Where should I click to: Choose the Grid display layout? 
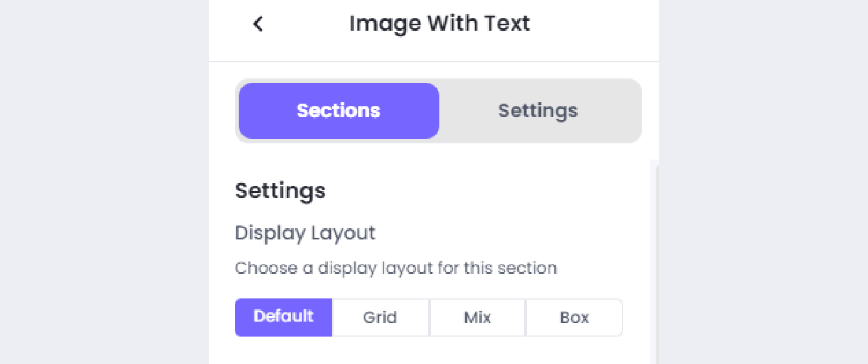(x=380, y=318)
